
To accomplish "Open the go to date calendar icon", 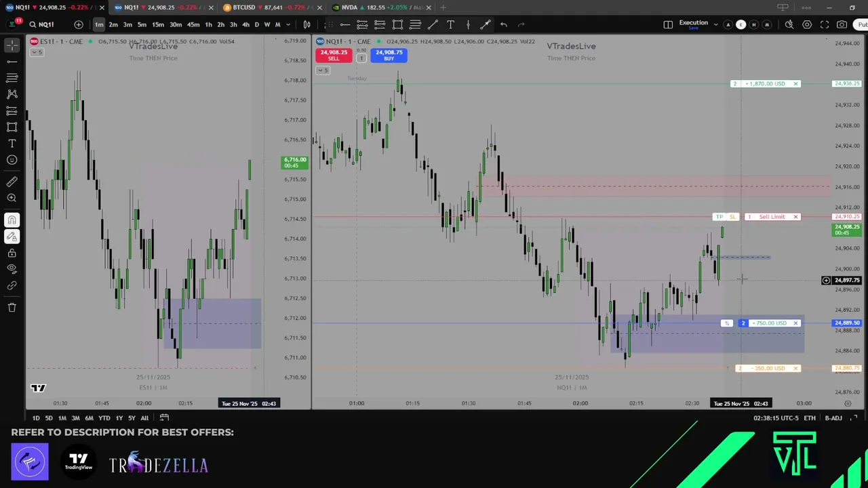I will tap(164, 418).
